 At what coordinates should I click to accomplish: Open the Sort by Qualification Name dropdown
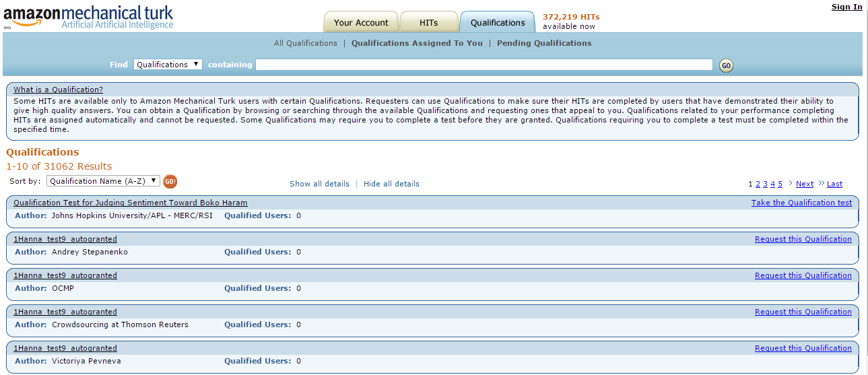tap(103, 181)
